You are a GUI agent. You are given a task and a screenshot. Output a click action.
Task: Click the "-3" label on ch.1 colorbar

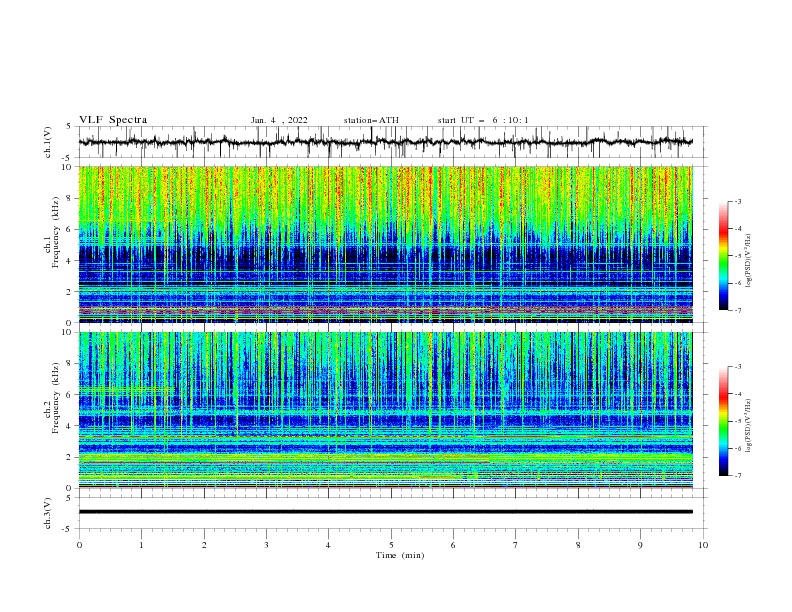click(x=737, y=202)
